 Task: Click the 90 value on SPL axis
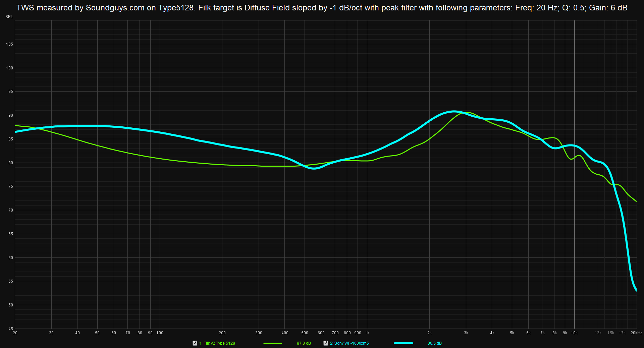[x=11, y=115]
